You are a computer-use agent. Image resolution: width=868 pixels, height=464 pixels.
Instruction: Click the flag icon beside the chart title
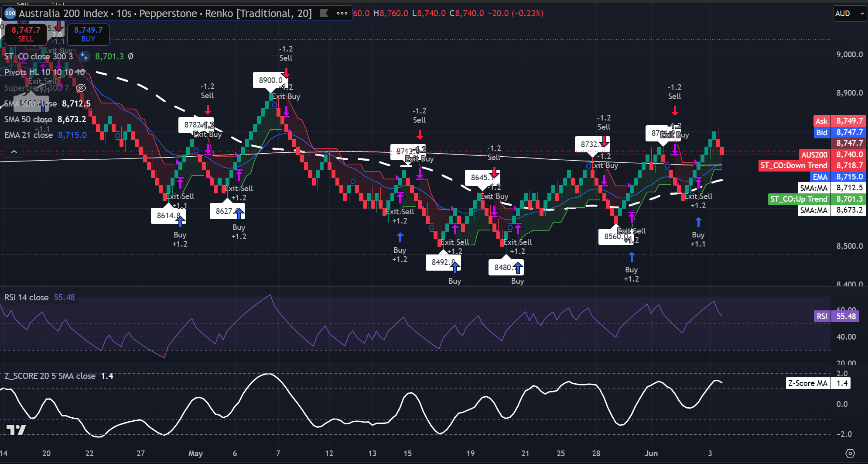pos(324,13)
